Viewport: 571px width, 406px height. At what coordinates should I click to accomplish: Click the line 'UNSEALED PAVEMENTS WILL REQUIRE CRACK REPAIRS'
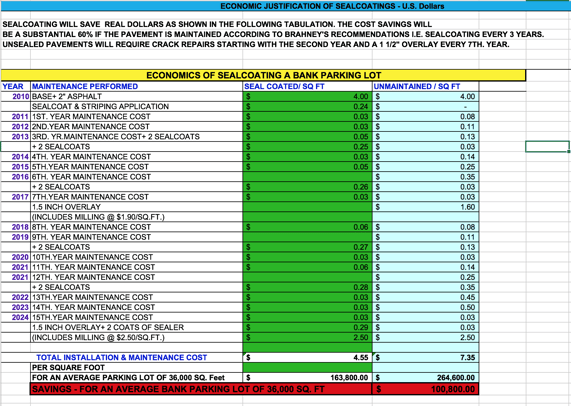[x=256, y=44]
